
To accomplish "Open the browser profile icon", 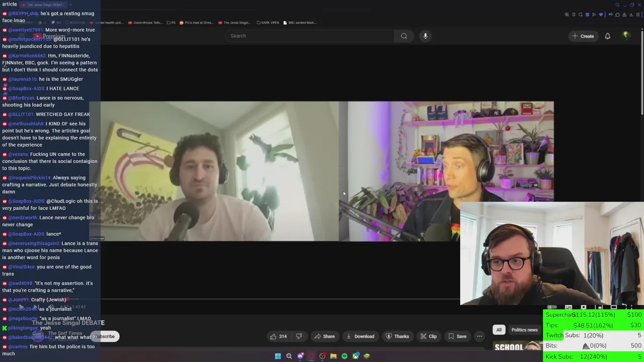I will pyautogui.click(x=623, y=15).
